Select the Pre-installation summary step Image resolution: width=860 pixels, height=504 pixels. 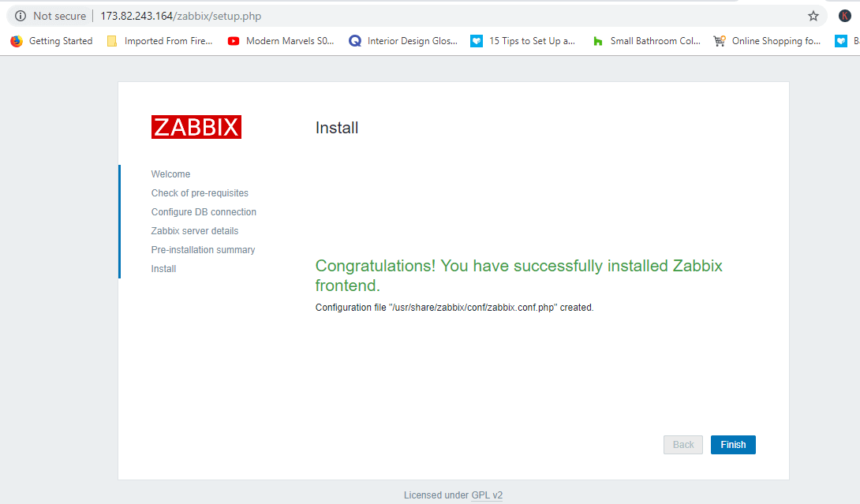[x=203, y=250]
